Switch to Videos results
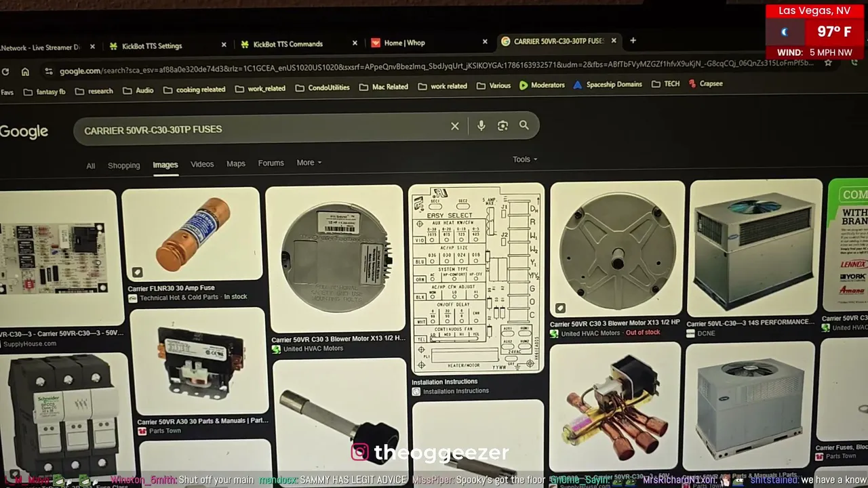Image resolution: width=868 pixels, height=488 pixels. [x=202, y=164]
